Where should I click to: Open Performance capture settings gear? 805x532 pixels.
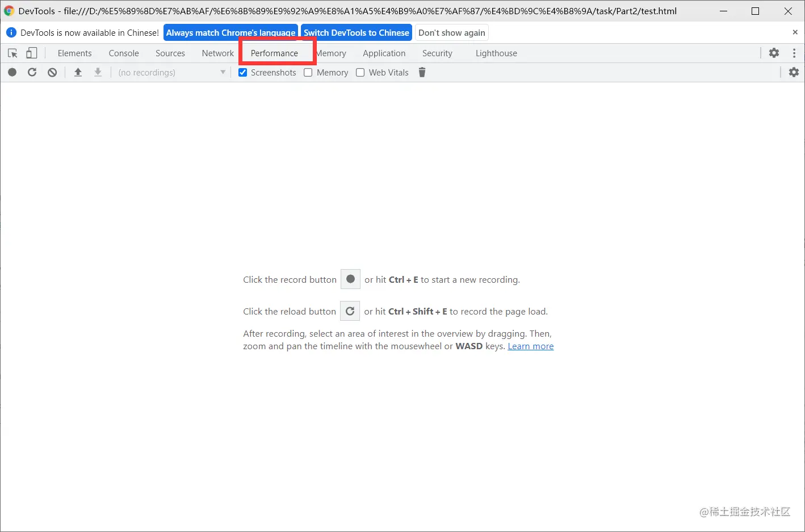coord(794,72)
